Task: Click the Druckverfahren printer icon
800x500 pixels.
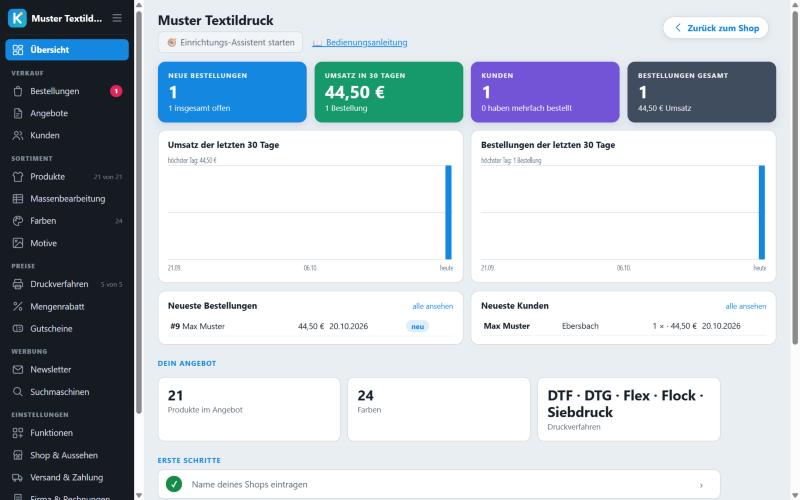Action: (x=18, y=284)
